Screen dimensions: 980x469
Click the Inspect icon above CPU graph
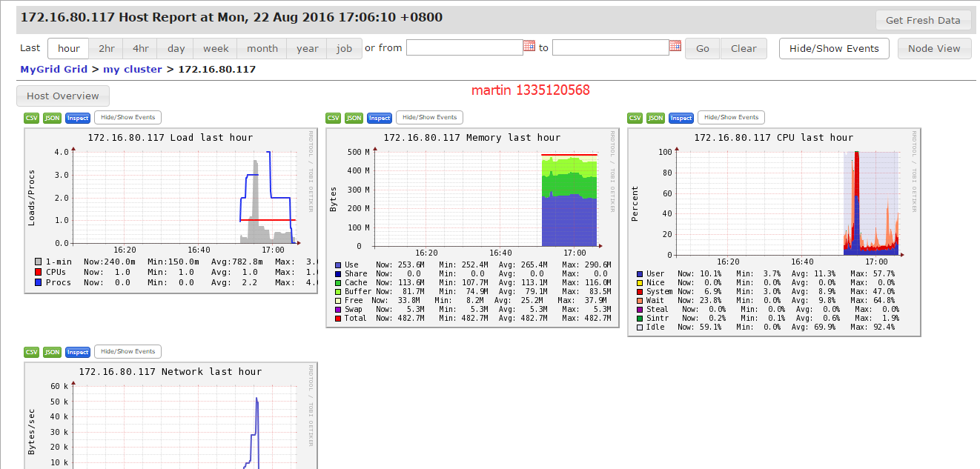point(681,118)
